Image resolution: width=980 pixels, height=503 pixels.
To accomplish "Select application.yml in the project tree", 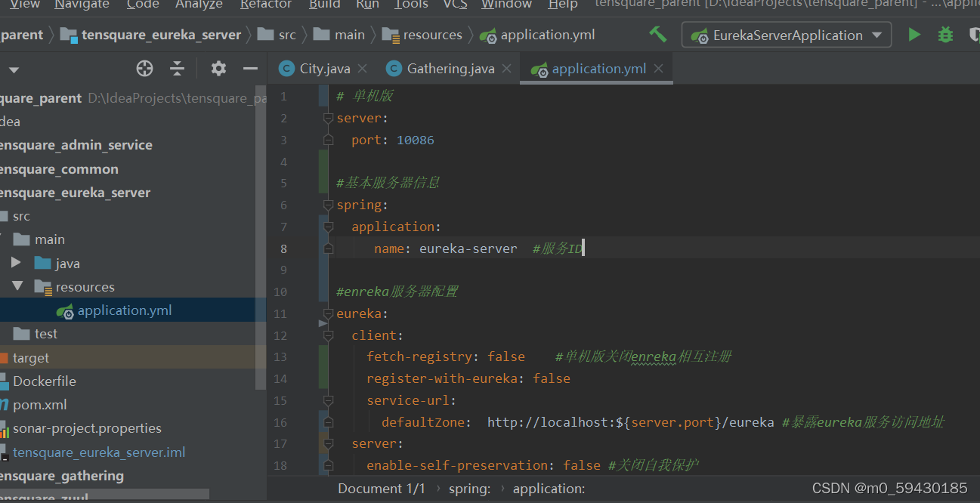I will pyautogui.click(x=114, y=310).
